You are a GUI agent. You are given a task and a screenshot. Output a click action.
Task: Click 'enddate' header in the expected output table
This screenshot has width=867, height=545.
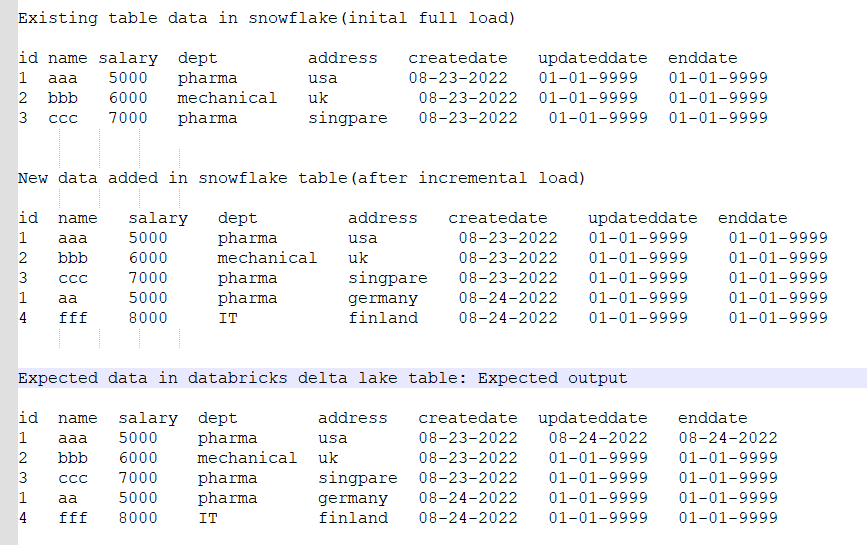tap(713, 418)
